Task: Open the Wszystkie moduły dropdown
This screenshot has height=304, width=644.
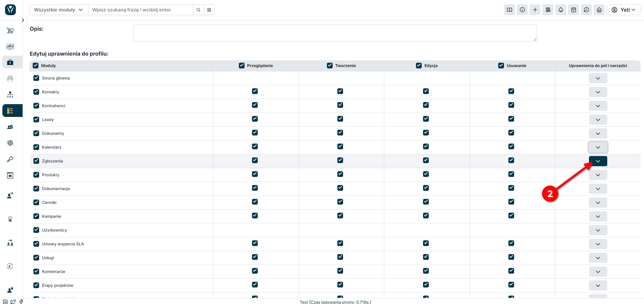Action: pyautogui.click(x=59, y=10)
